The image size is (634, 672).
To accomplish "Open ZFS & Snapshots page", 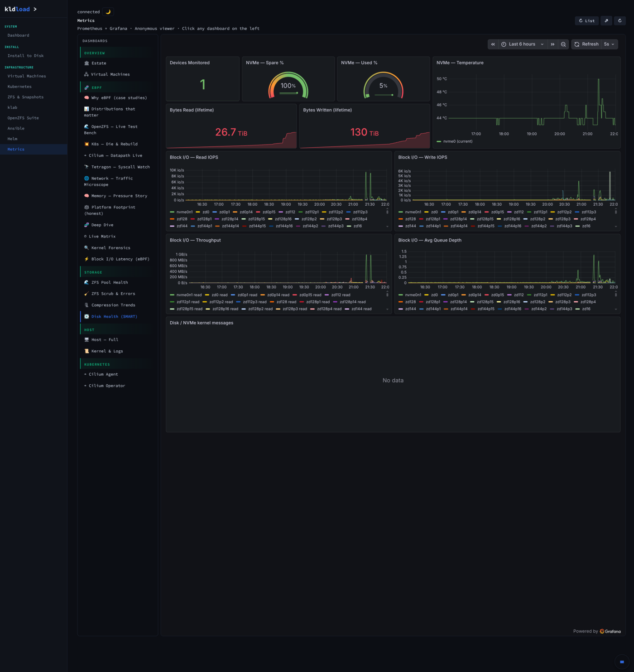I will pos(25,97).
